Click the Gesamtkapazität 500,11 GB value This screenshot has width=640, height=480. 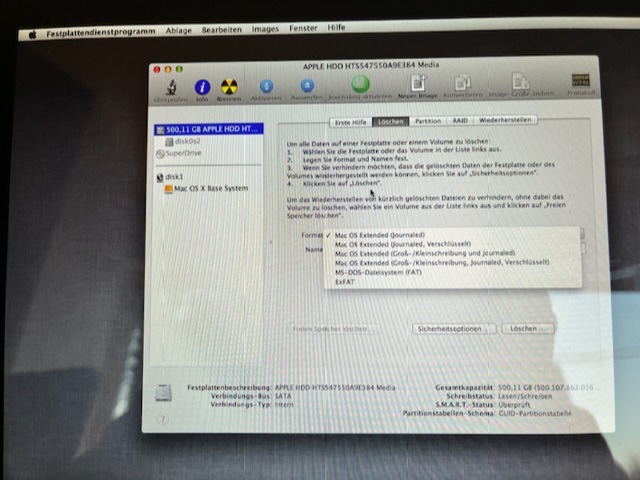546,387
